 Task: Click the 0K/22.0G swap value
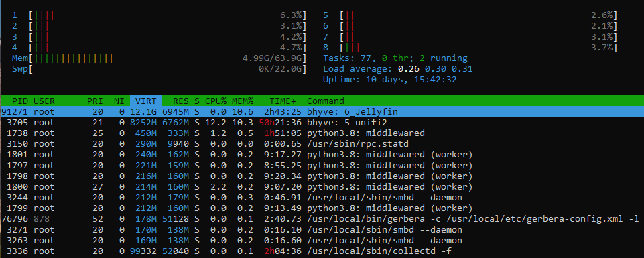point(281,69)
